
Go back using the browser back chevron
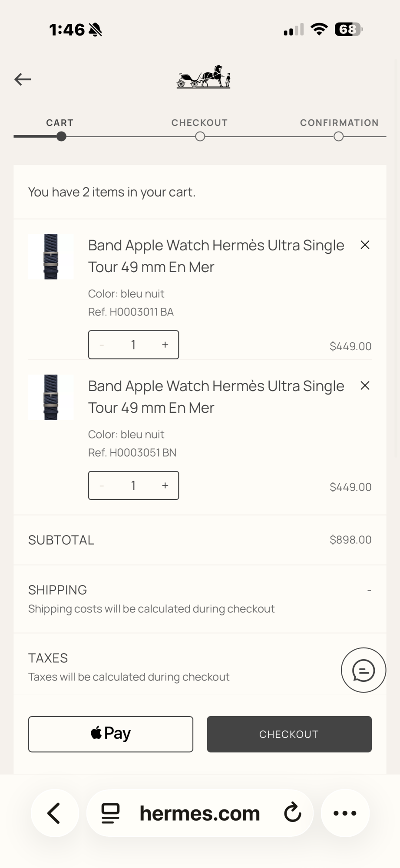tap(55, 813)
